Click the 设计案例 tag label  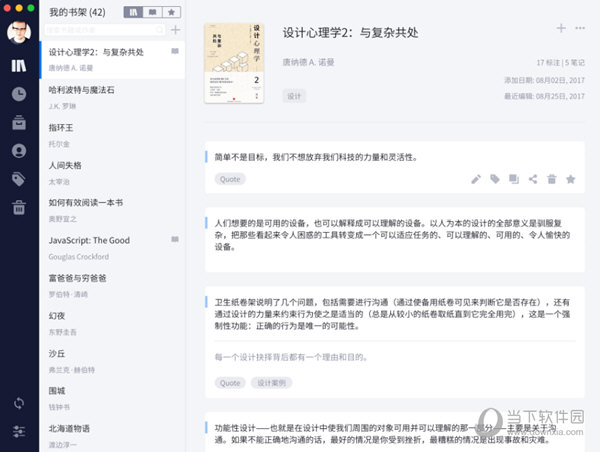pyautogui.click(x=270, y=383)
